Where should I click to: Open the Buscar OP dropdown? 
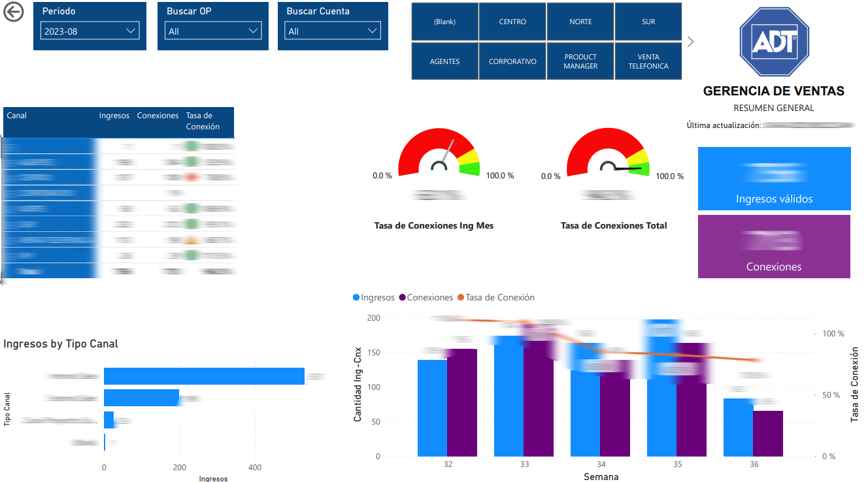pyautogui.click(x=214, y=31)
